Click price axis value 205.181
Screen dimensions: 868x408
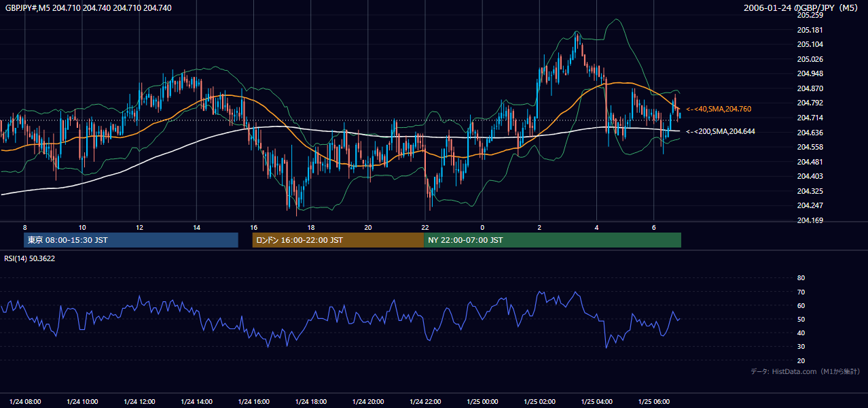[810, 30]
